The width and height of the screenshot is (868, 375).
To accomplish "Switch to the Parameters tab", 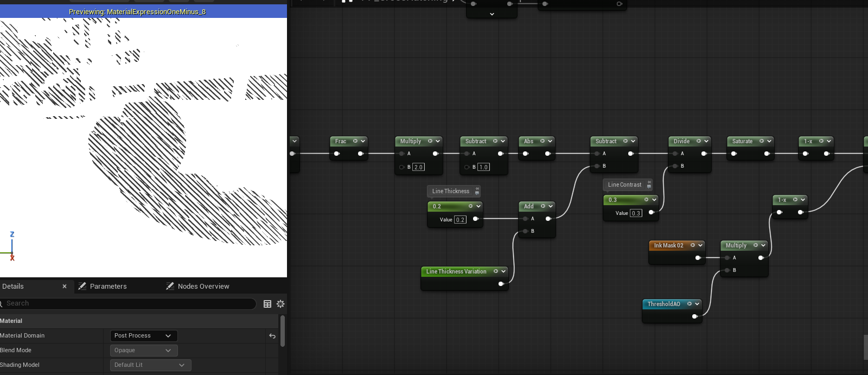I will tap(108, 287).
